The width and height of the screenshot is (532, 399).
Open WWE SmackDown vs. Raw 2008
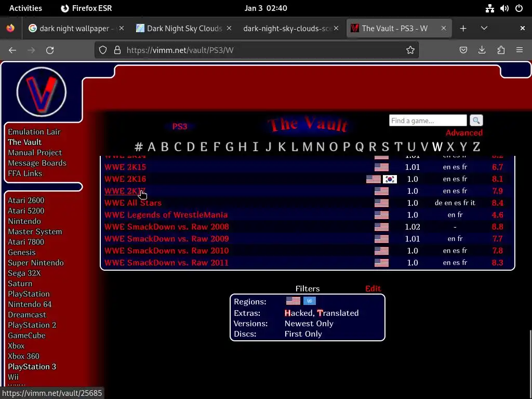(x=167, y=227)
